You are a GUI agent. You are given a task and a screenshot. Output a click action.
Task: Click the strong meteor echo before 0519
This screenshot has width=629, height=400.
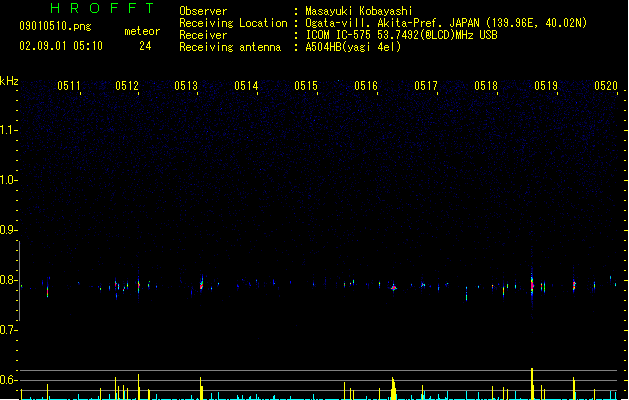[532, 286]
